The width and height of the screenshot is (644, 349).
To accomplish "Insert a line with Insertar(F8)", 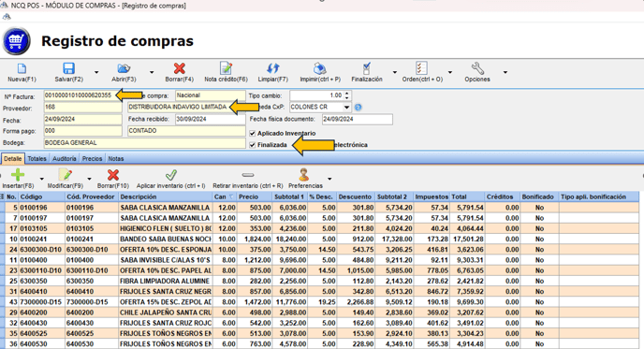I will pyautogui.click(x=18, y=179).
